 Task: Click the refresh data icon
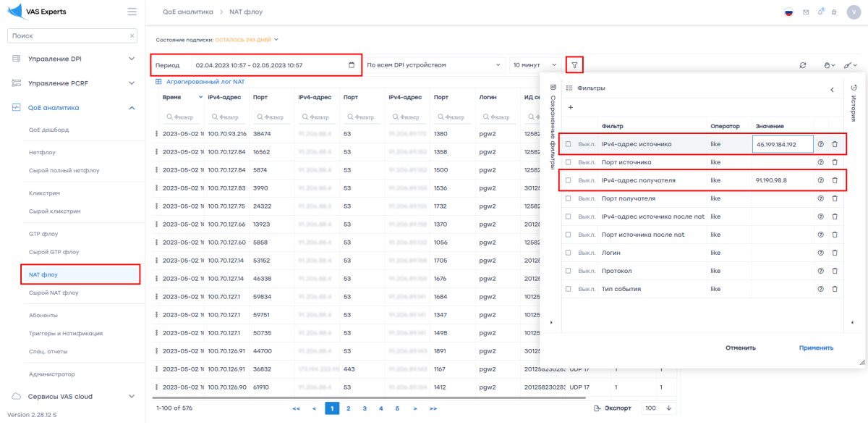(803, 65)
